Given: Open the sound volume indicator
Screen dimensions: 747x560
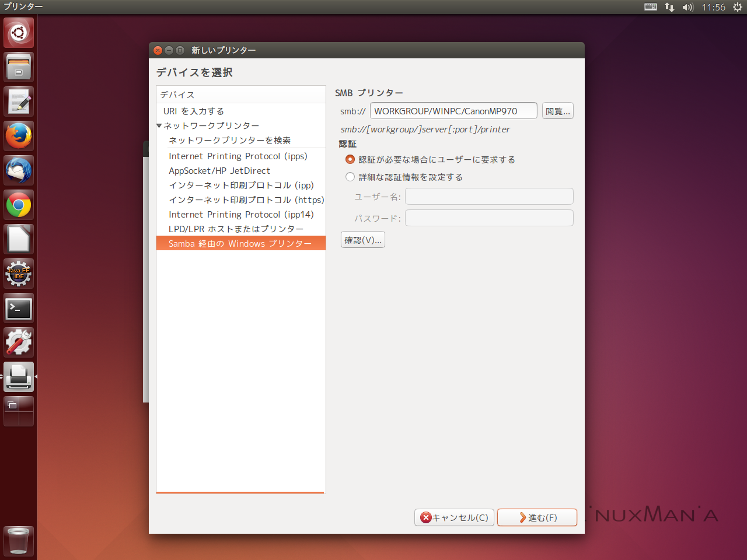Looking at the screenshot, I should [x=688, y=7].
